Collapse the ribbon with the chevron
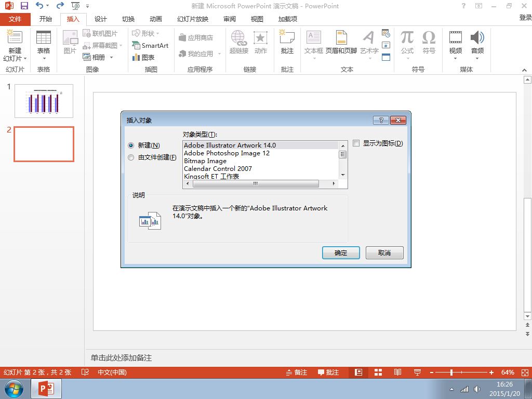The image size is (532, 399). tap(524, 70)
